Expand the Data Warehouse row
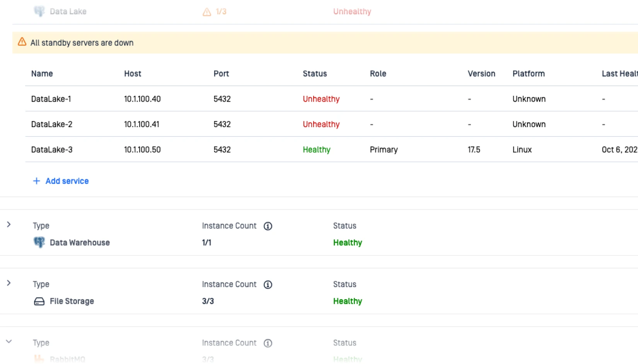 (9, 225)
